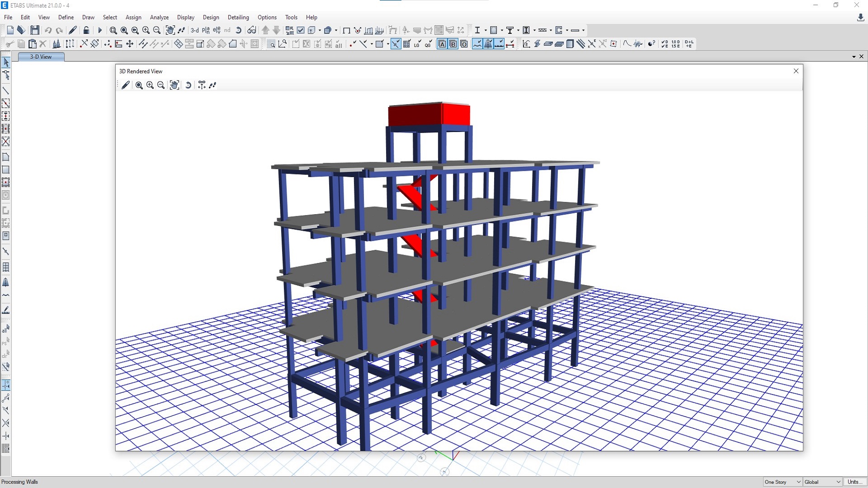This screenshot has height=488, width=868.
Task: Toggle the design mode A button
Action: tap(442, 44)
